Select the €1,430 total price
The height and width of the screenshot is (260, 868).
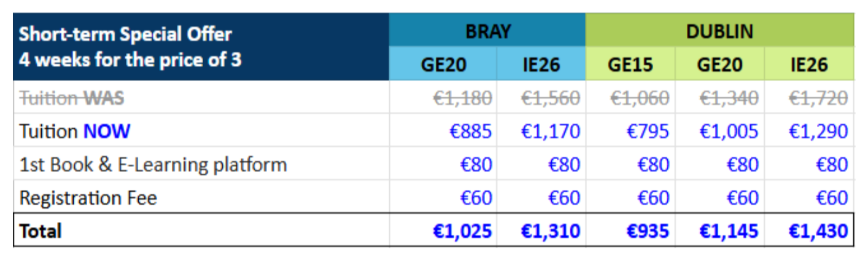click(x=818, y=230)
